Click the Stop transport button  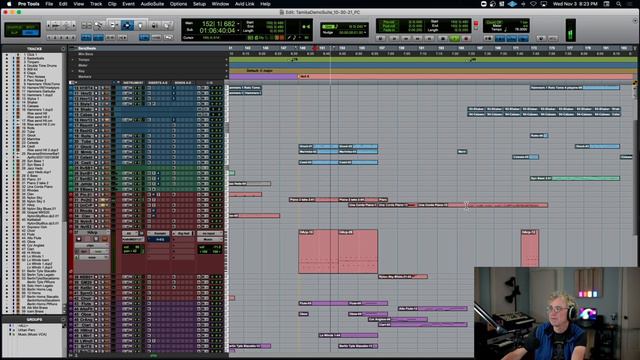coord(442,38)
